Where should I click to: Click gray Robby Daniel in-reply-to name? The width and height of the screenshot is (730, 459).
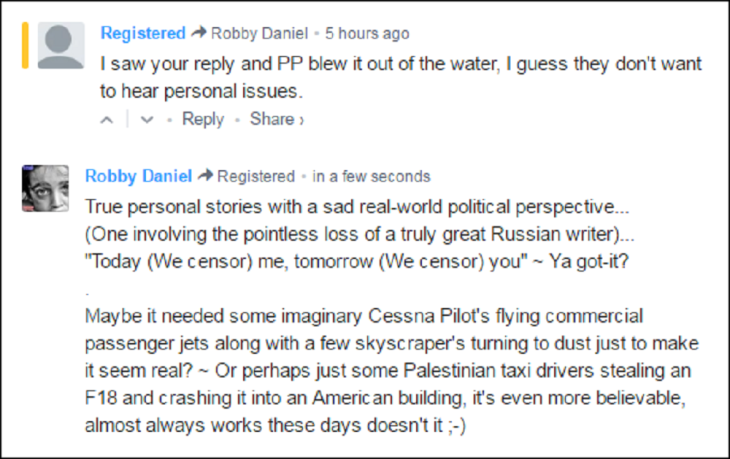[259, 33]
